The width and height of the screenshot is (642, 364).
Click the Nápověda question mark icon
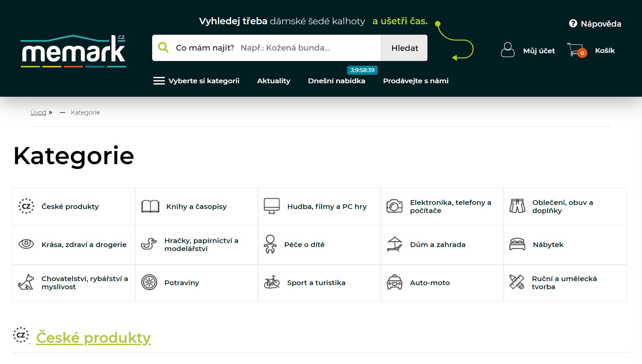[573, 24]
